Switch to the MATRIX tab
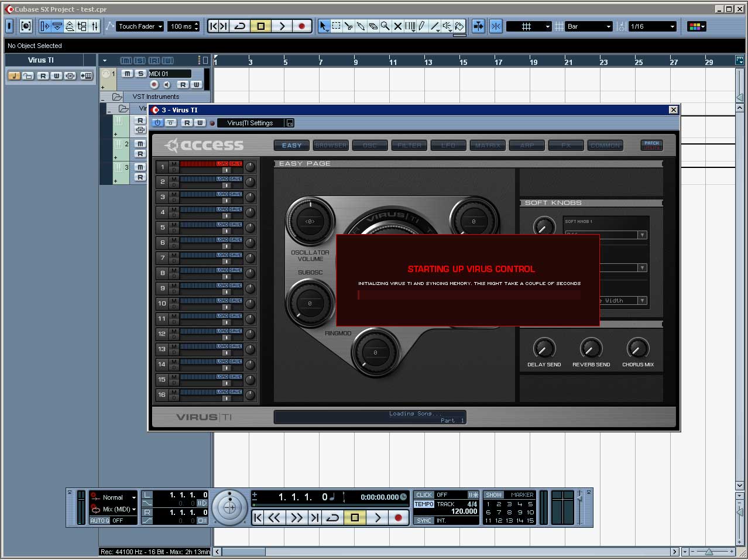 click(488, 145)
